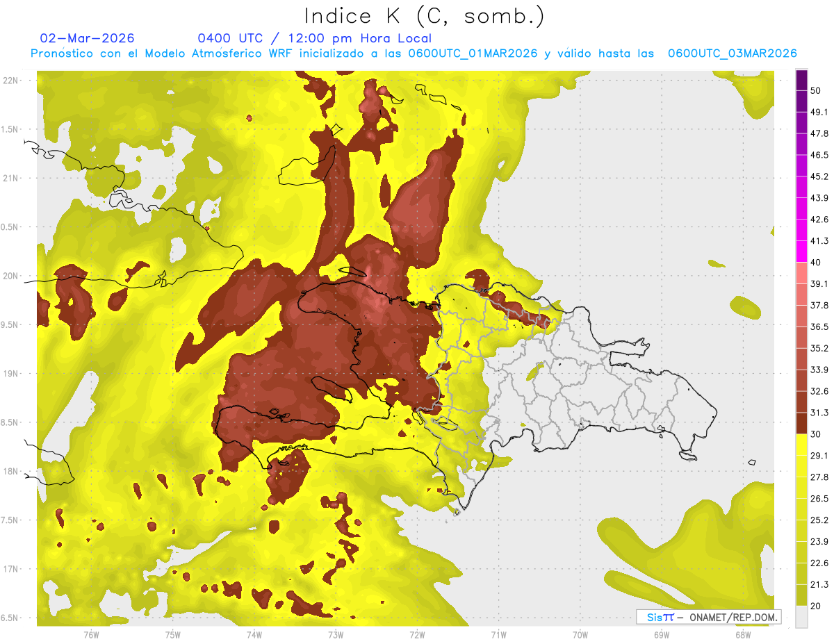
Task: Click the colorbar value '26.5'
Action: click(x=819, y=499)
